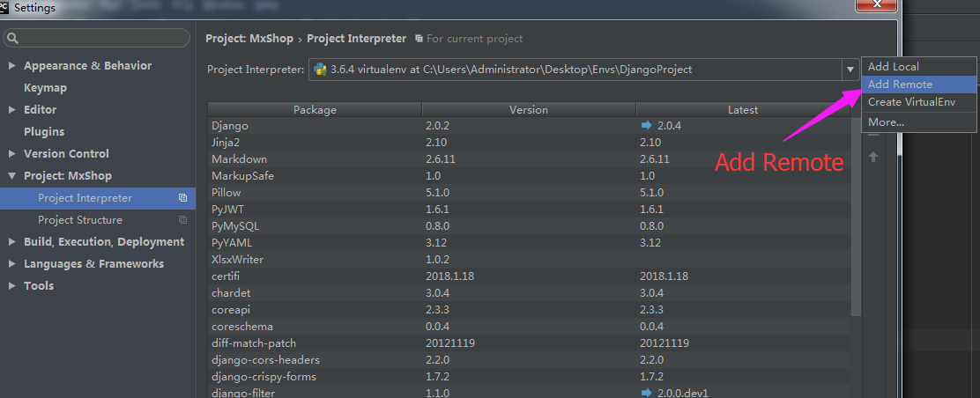980x398 pixels.
Task: Select the Pillow package row
Action: pos(529,193)
